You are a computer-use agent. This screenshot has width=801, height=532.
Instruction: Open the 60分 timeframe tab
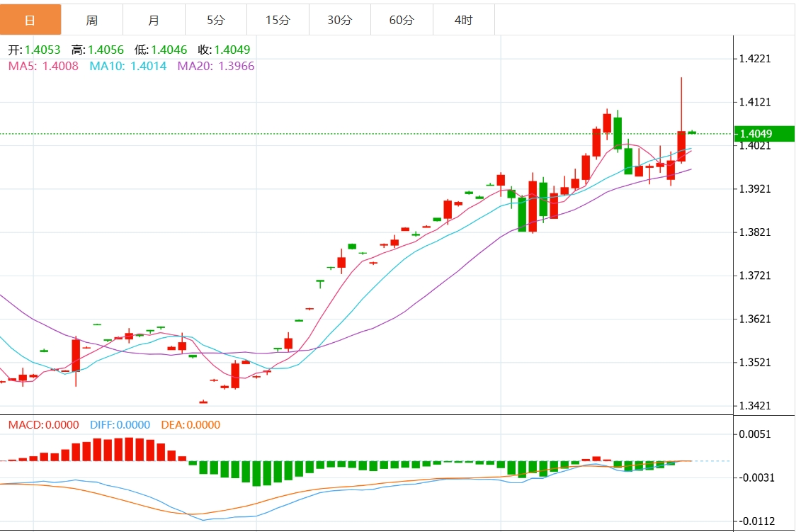(402, 20)
